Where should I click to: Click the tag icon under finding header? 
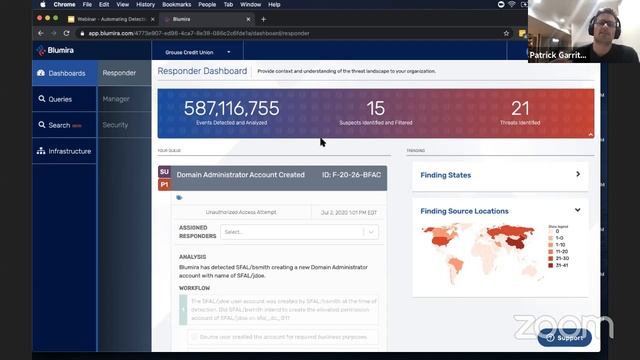pyautogui.click(x=179, y=198)
